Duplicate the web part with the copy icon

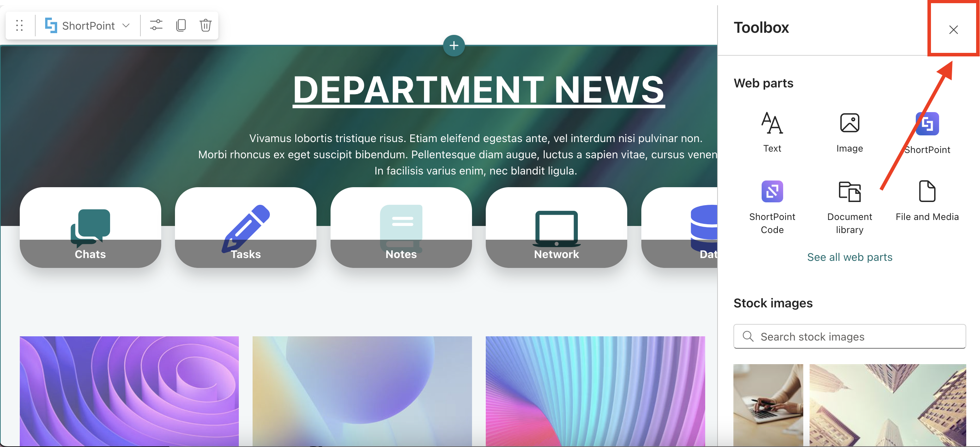click(x=181, y=25)
